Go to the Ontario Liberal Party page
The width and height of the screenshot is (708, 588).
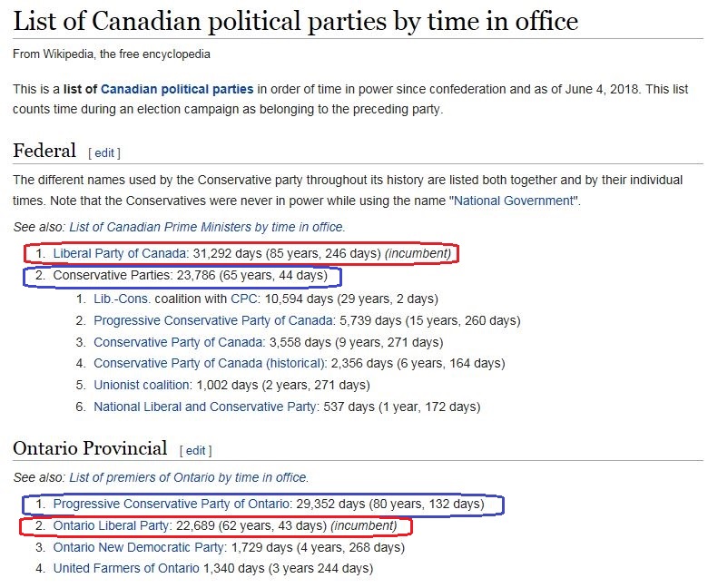tap(112, 525)
